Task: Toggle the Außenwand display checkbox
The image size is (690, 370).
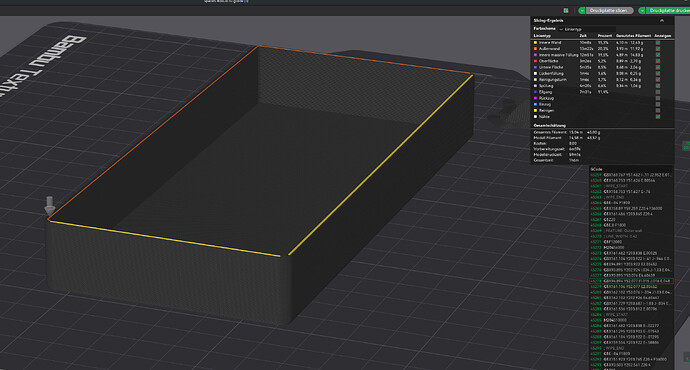Action: (x=657, y=49)
